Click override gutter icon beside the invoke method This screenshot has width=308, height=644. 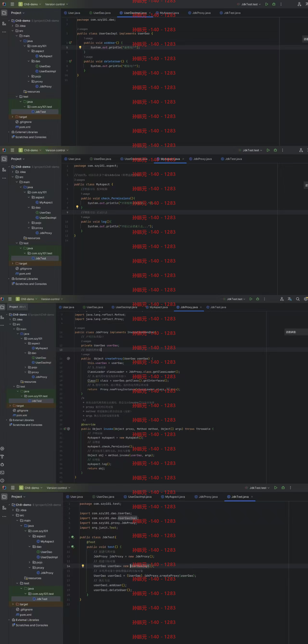click(65, 429)
